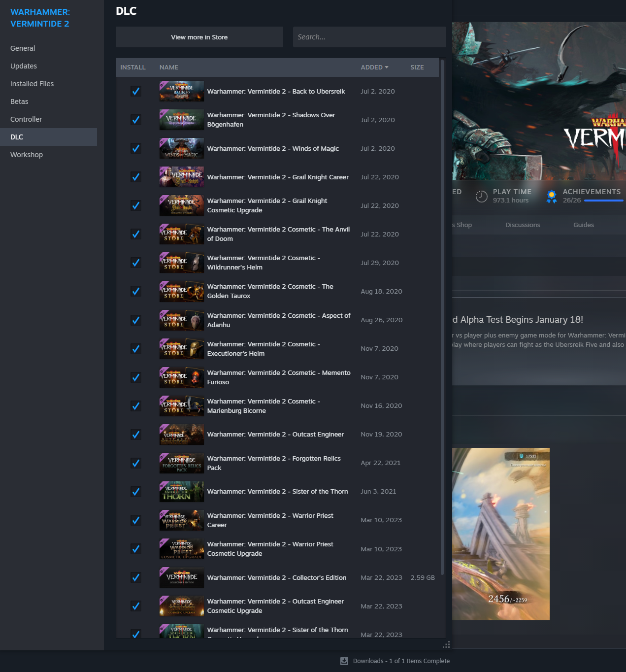Click Downloads items complete status text
The height and width of the screenshot is (672, 626).
coord(401,661)
